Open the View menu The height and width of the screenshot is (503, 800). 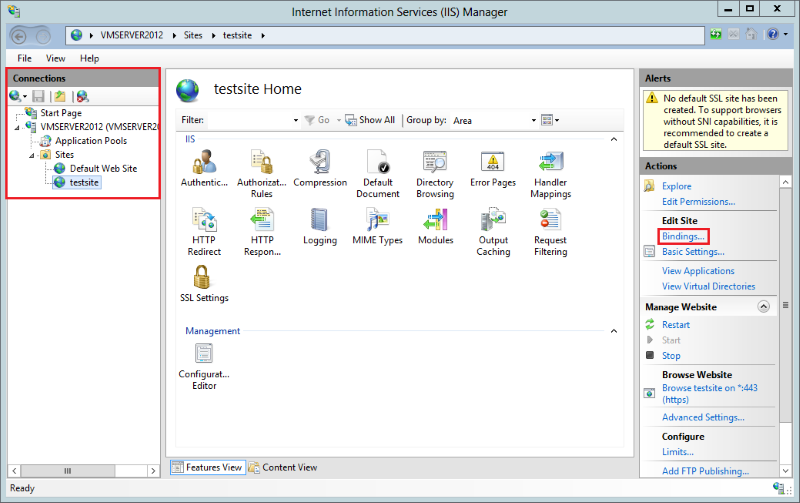pos(55,58)
